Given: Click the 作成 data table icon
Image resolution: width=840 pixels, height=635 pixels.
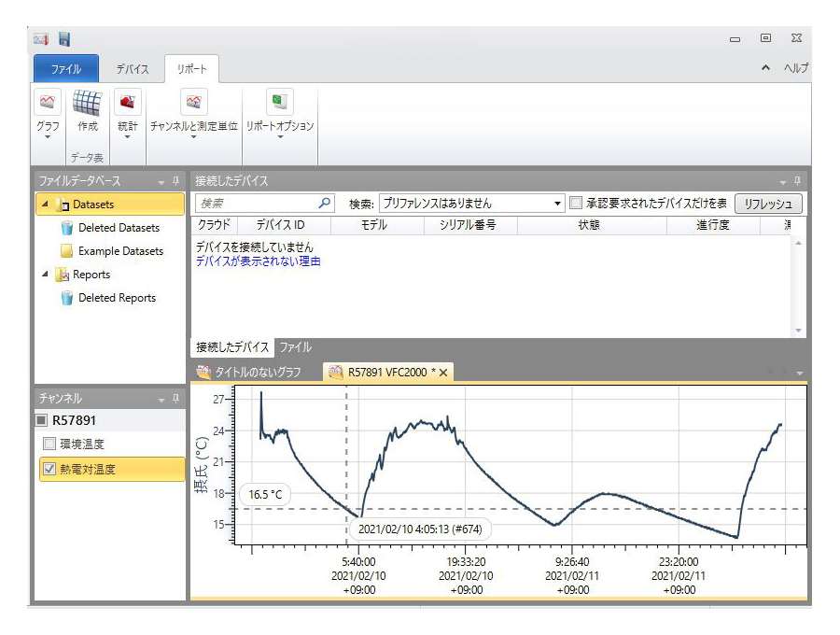Looking at the screenshot, I should 87,103.
